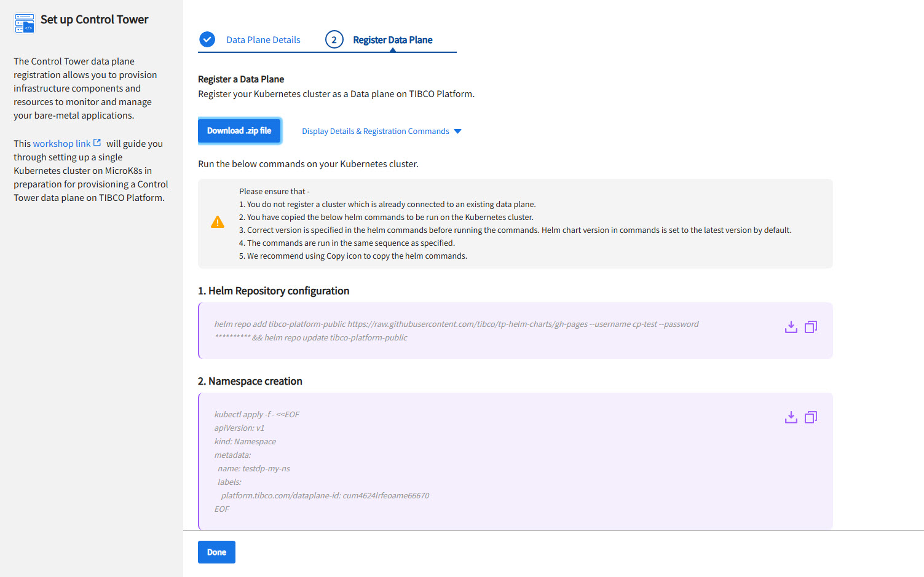Click warning item about Copy icon recommendation

(353, 256)
